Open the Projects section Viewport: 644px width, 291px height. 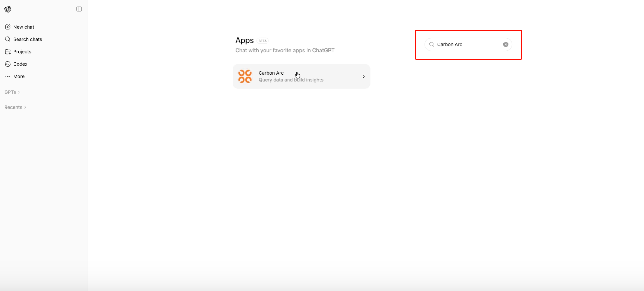18,52
